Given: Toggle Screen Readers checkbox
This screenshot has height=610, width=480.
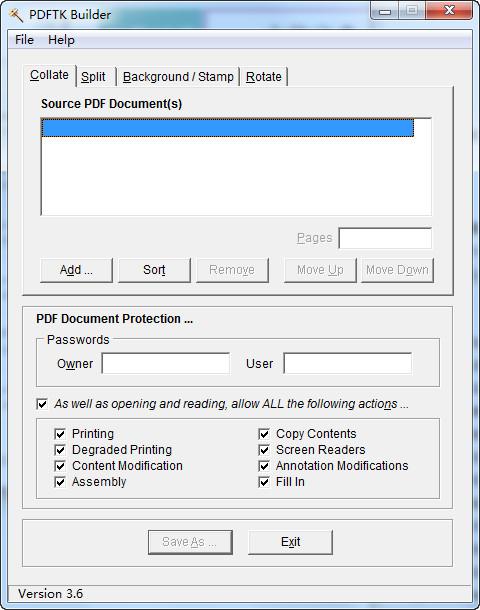Looking at the screenshot, I should click(x=264, y=450).
